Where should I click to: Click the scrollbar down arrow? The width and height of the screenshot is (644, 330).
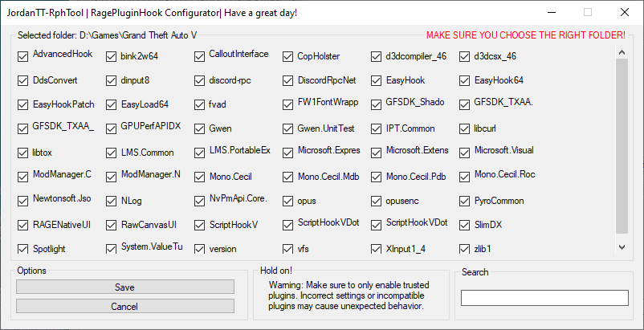[x=621, y=246]
